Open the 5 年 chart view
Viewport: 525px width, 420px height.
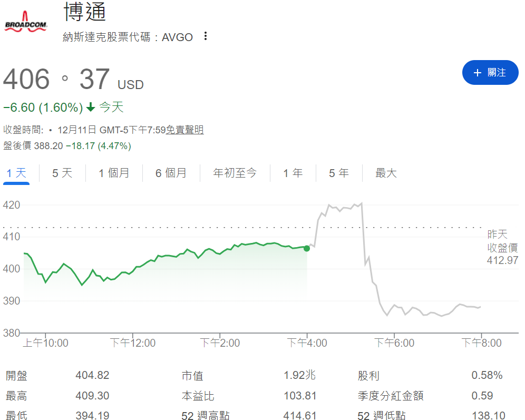pyautogui.click(x=338, y=173)
